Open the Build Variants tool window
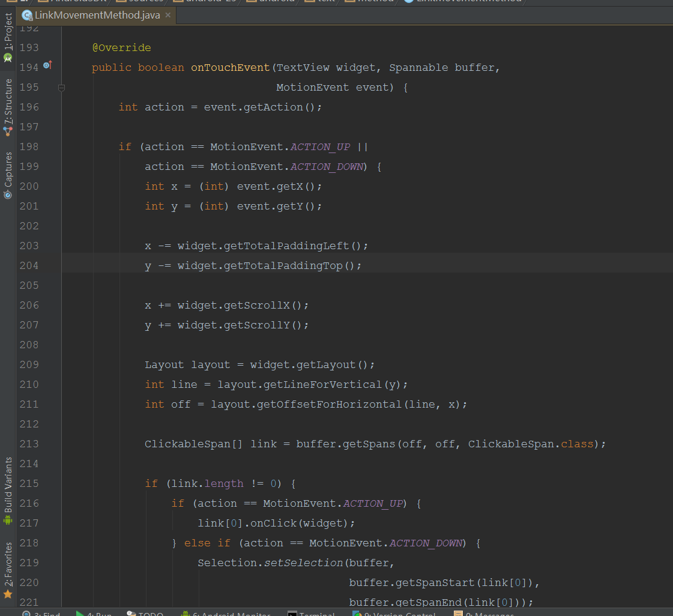The width and height of the screenshot is (673, 616). tap(8, 491)
